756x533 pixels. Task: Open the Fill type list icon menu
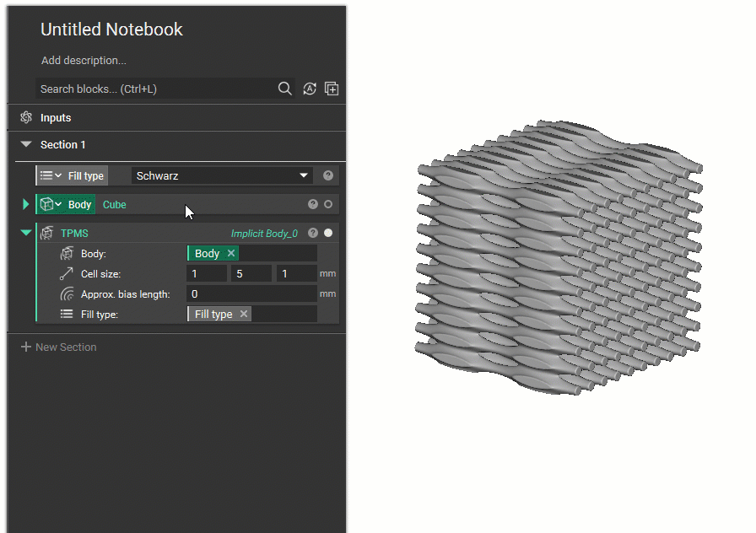[51, 175]
